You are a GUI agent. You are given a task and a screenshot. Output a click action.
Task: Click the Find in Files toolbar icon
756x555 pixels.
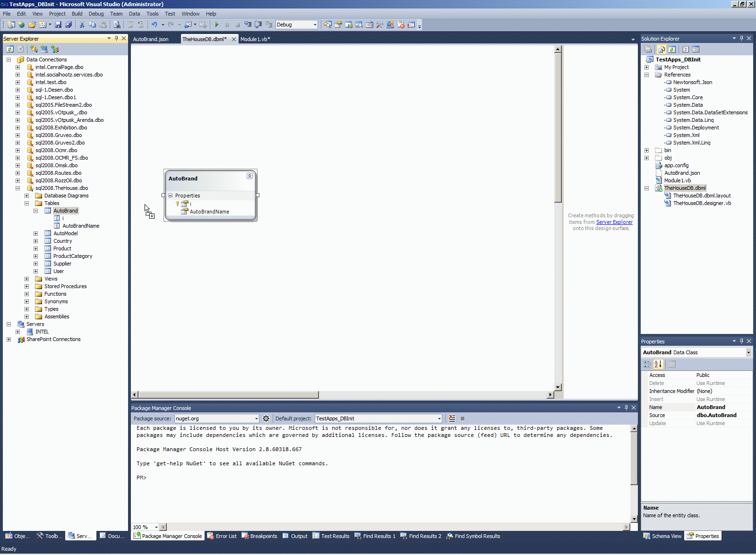point(117,25)
